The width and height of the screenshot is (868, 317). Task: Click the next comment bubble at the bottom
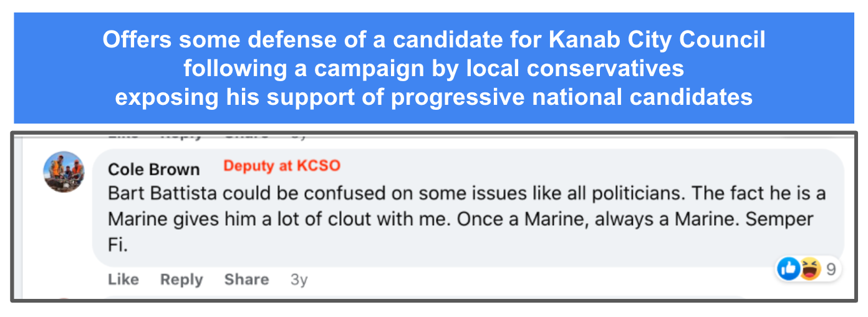(x=424, y=298)
